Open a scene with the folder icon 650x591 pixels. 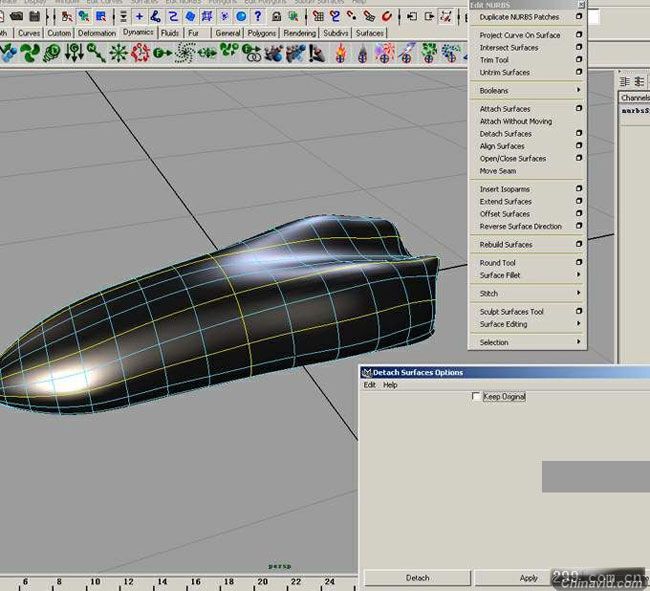click(x=16, y=17)
